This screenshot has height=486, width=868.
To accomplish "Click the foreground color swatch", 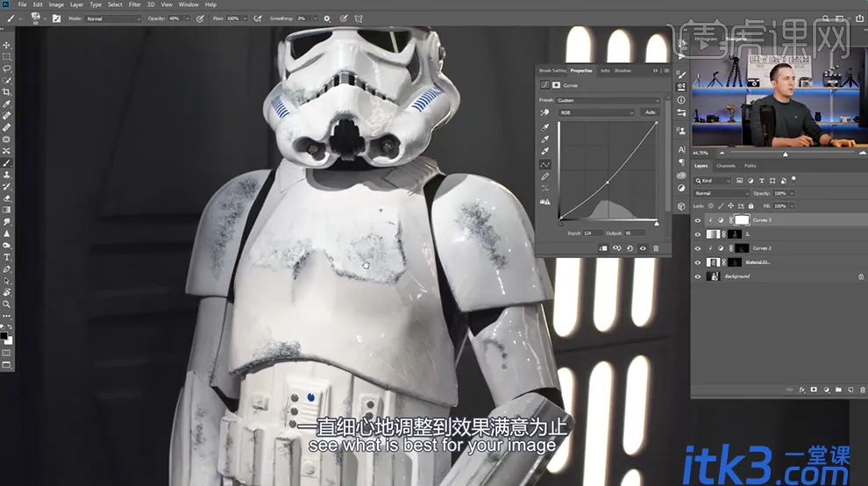I will [4, 336].
